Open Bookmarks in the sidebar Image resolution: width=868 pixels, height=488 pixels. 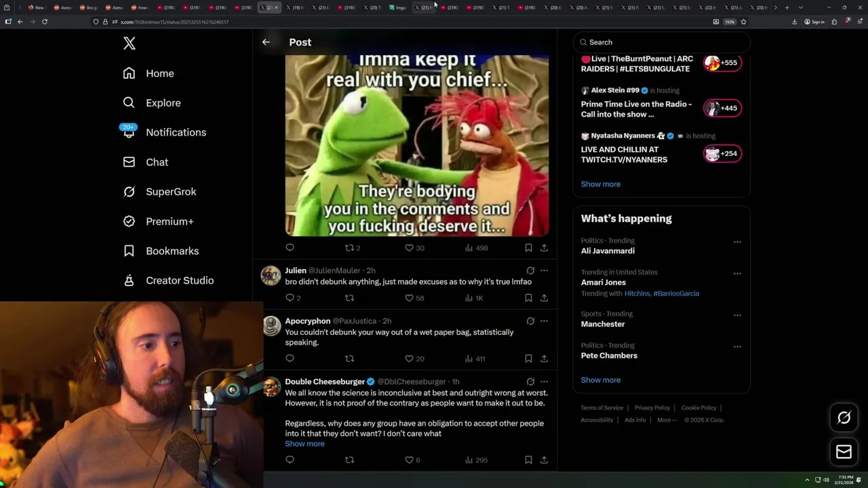(161, 251)
